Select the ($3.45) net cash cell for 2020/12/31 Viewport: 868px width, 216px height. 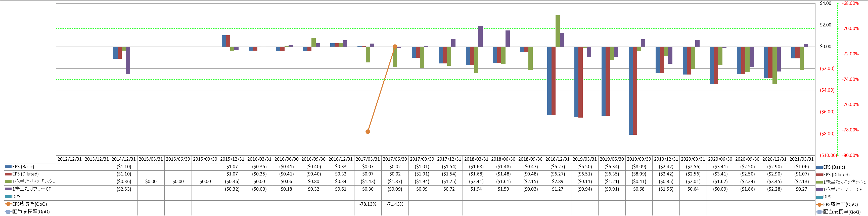coord(774,182)
